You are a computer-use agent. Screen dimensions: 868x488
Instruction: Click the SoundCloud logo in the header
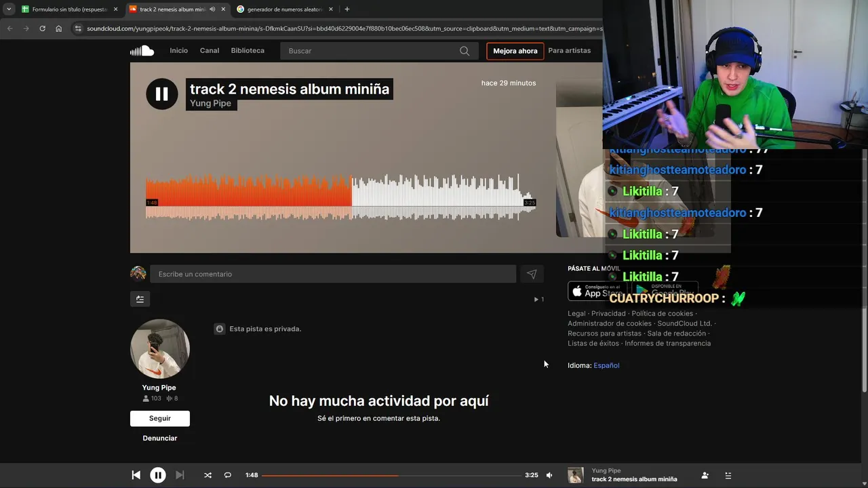pyautogui.click(x=142, y=51)
